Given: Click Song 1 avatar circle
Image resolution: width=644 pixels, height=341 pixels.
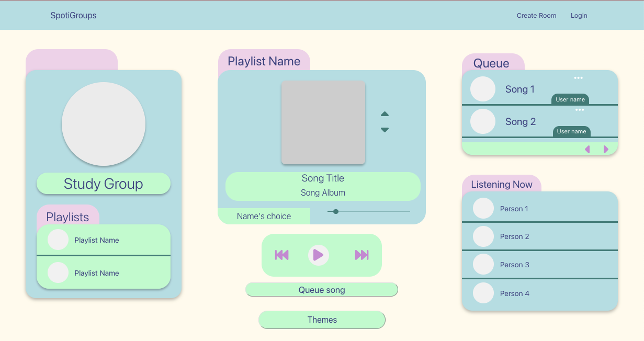Looking at the screenshot, I should coord(483,89).
